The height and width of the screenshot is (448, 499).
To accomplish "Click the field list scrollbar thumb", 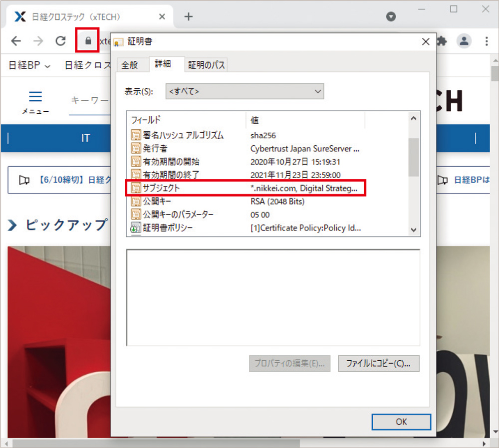I will click(413, 157).
